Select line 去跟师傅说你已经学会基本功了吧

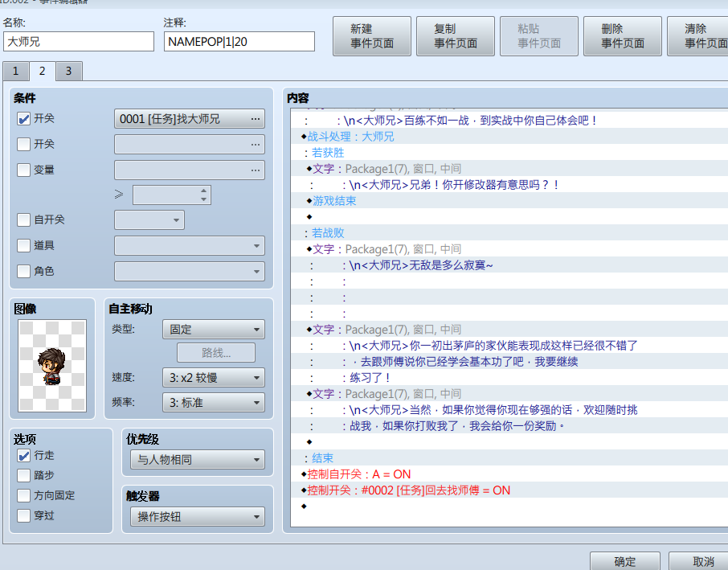point(509,362)
